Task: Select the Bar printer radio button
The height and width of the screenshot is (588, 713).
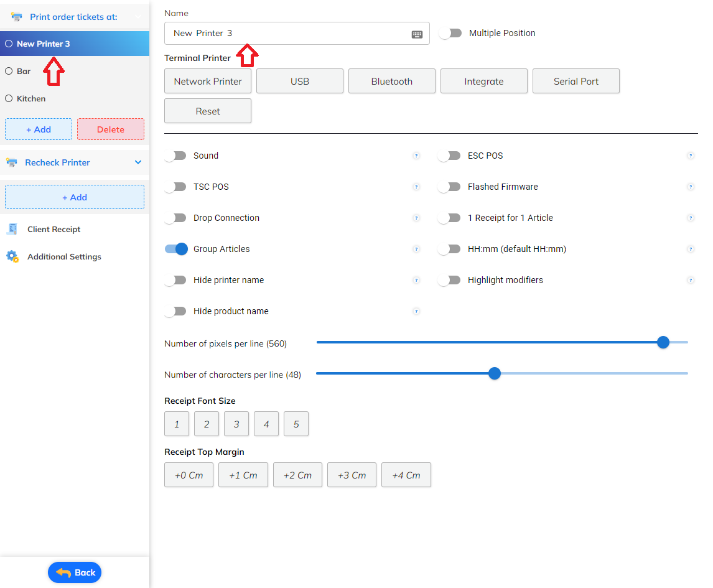Action: click(9, 71)
